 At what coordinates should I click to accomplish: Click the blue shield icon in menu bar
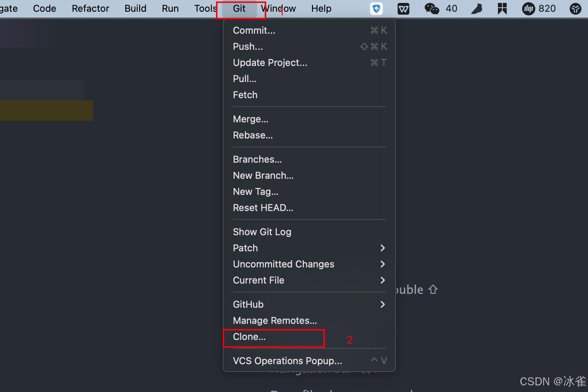click(376, 8)
